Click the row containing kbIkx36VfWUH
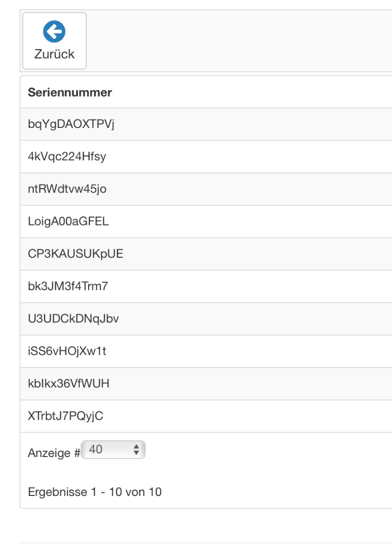The image size is (392, 546). [x=68, y=384]
